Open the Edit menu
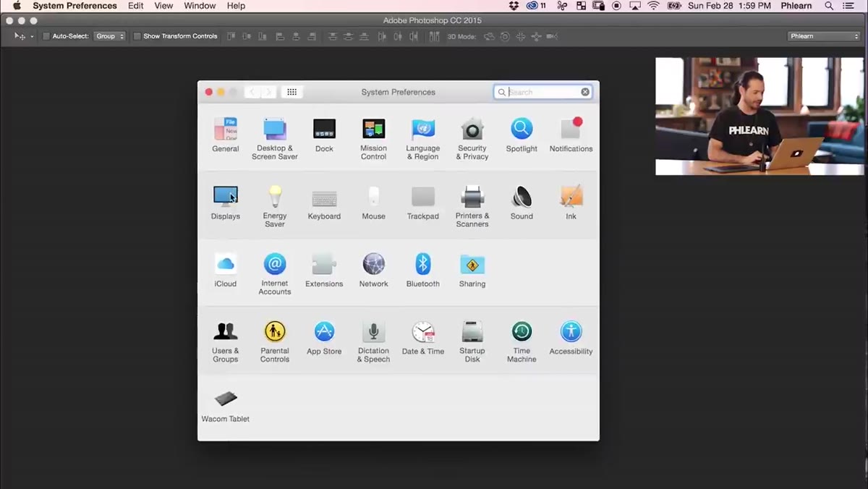Viewport: 868px width, 489px height. pyautogui.click(x=136, y=6)
